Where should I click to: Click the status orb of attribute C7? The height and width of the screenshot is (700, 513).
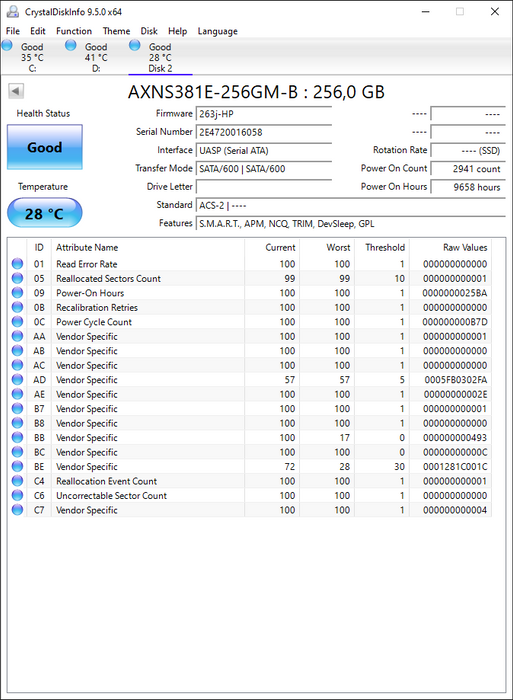[17, 510]
